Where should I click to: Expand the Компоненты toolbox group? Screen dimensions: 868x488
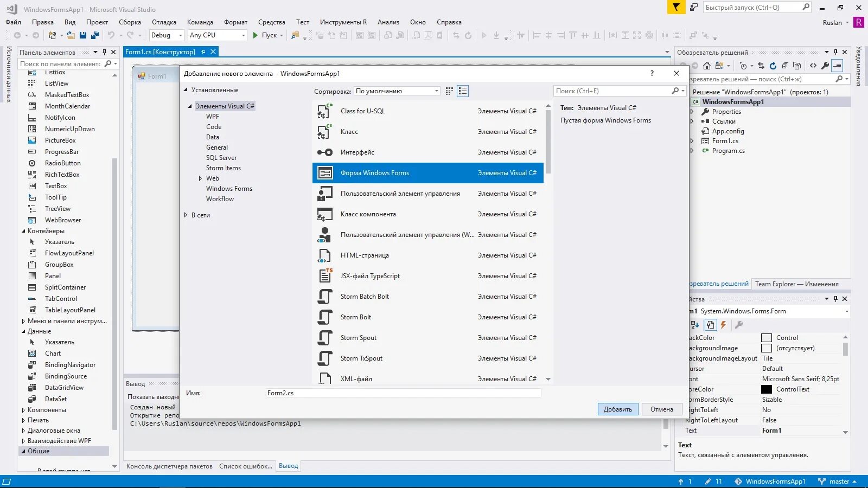[x=23, y=410]
